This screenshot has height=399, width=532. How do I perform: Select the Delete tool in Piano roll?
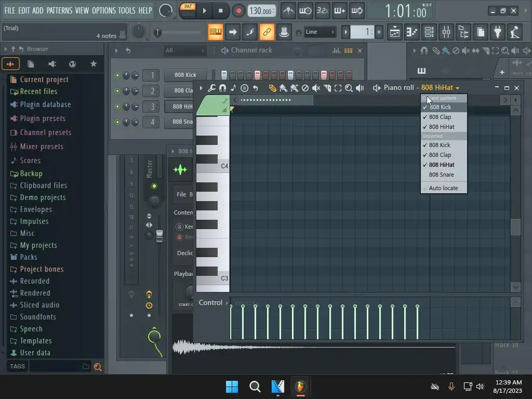pyautogui.click(x=305, y=88)
